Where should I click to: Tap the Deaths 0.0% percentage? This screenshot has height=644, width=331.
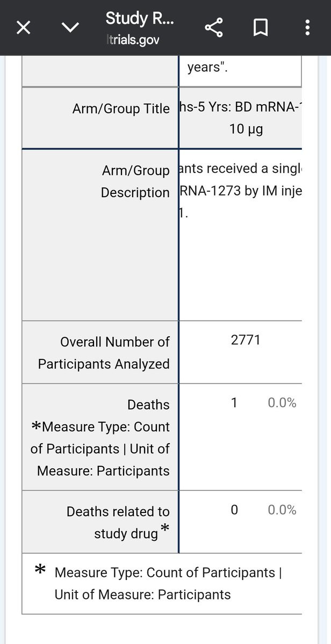pos(282,403)
